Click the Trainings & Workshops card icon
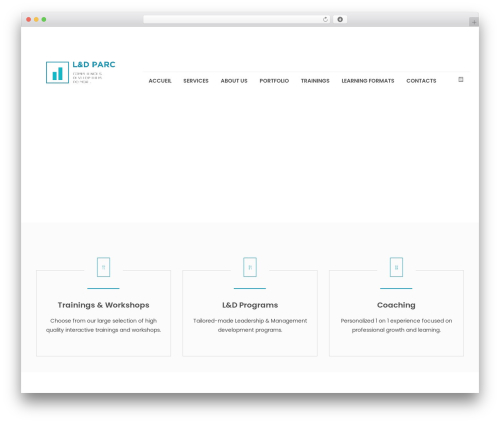 [103, 267]
